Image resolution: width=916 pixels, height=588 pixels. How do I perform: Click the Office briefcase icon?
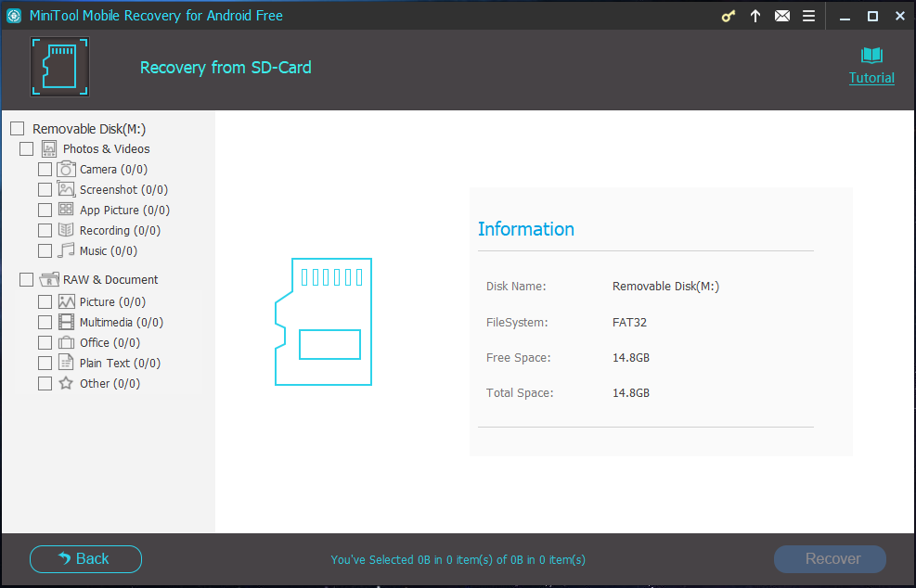[66, 342]
